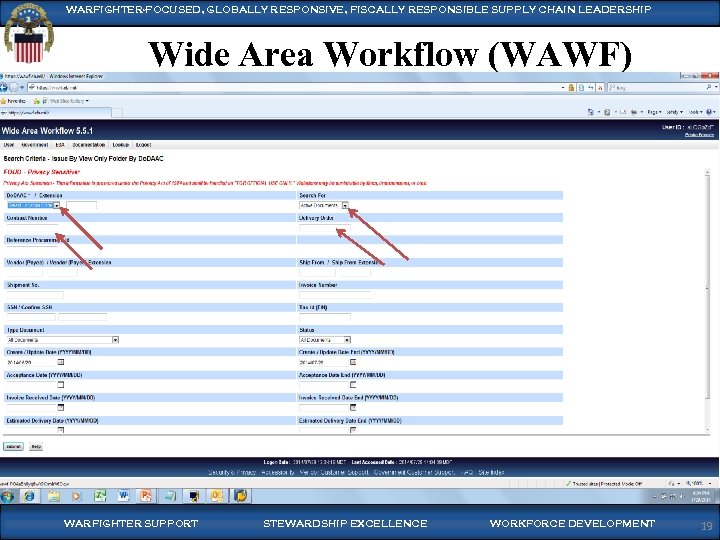720x540 pixels.
Task: Open the calendar for Create / Update Date End
Action: [x=353, y=362]
